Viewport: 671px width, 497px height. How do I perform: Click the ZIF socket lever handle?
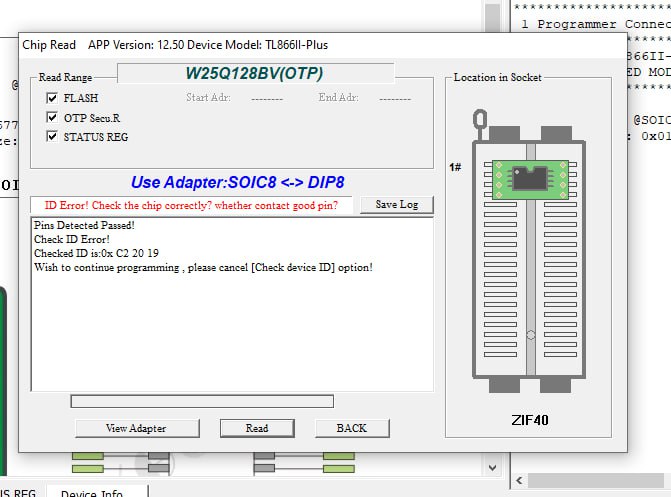pos(480,120)
